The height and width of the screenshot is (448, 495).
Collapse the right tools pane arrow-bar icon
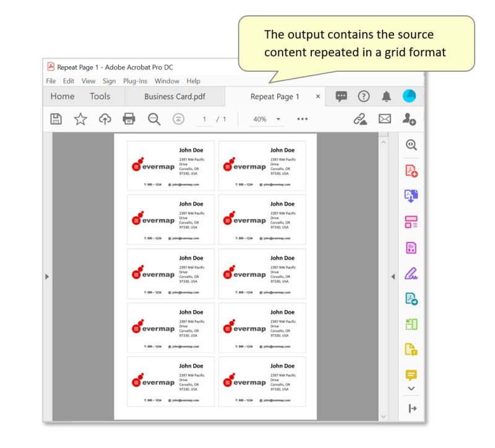coord(412,408)
